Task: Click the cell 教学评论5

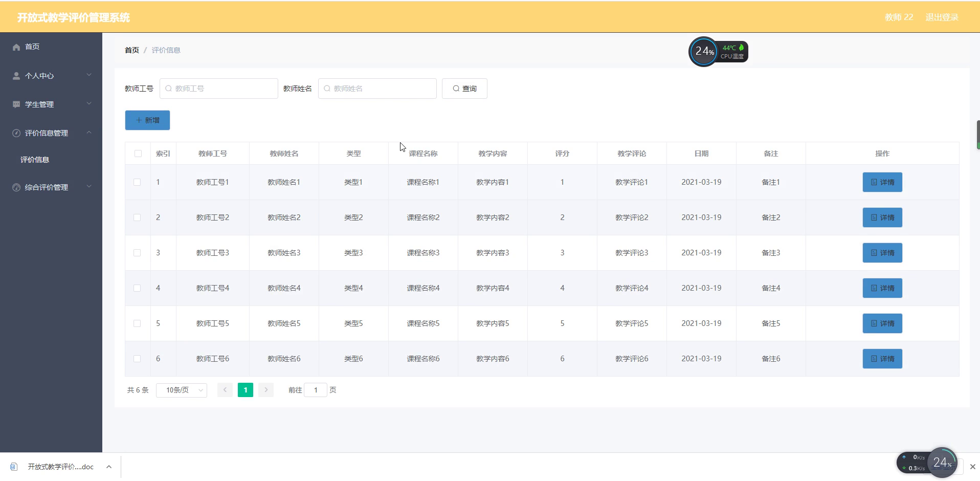Action: (632, 323)
